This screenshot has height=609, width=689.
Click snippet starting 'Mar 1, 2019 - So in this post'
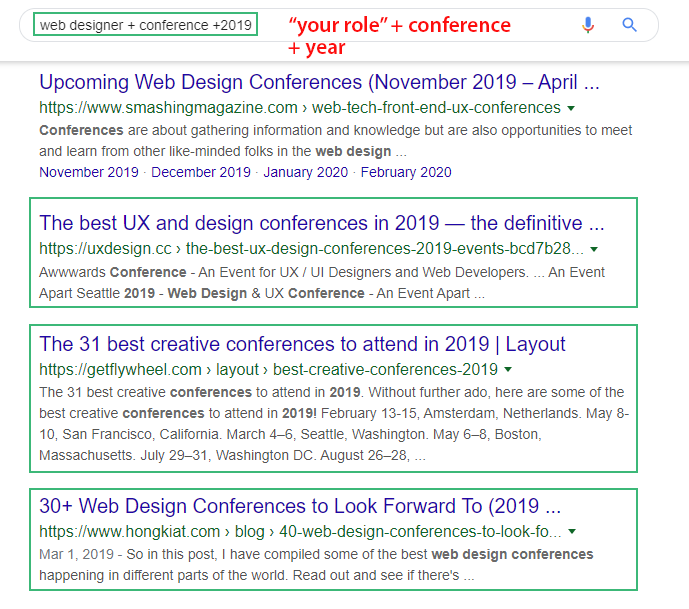point(316,565)
